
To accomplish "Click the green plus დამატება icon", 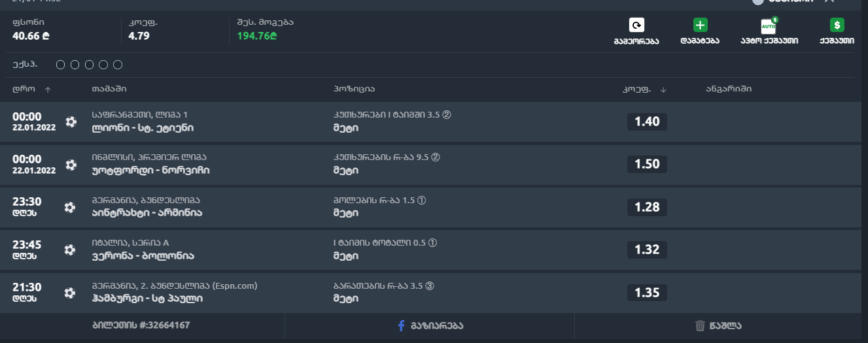I will [x=700, y=25].
